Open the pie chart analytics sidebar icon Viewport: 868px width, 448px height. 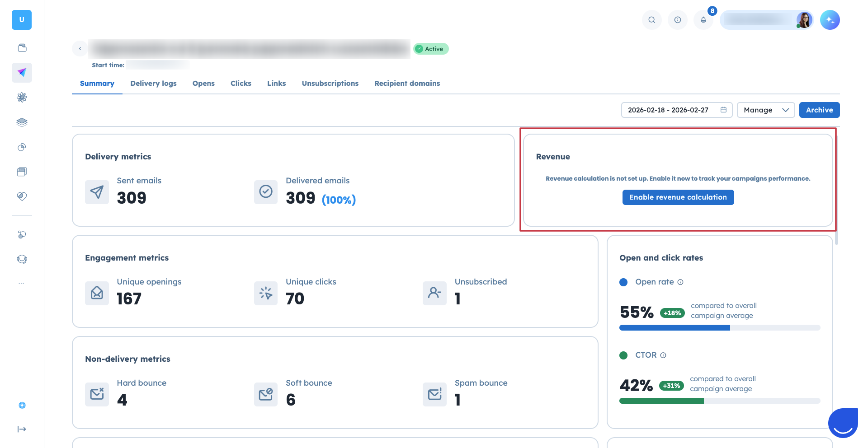tap(22, 147)
